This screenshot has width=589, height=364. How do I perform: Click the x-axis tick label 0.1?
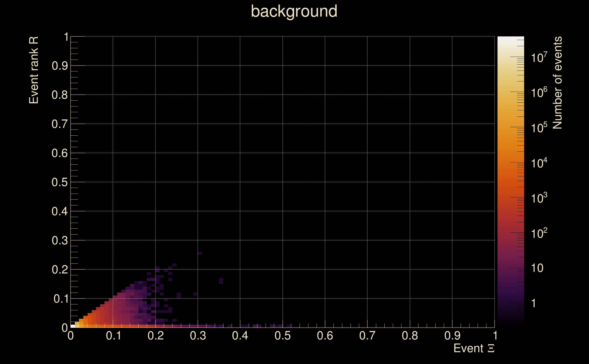point(113,336)
